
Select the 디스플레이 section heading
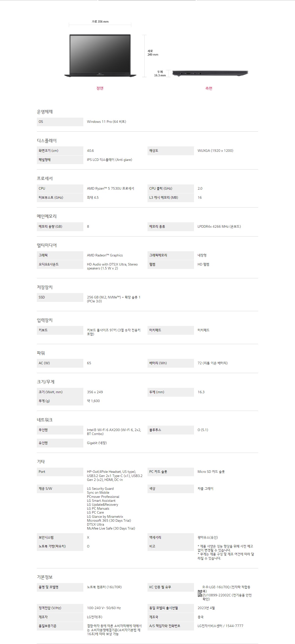pos(47,141)
